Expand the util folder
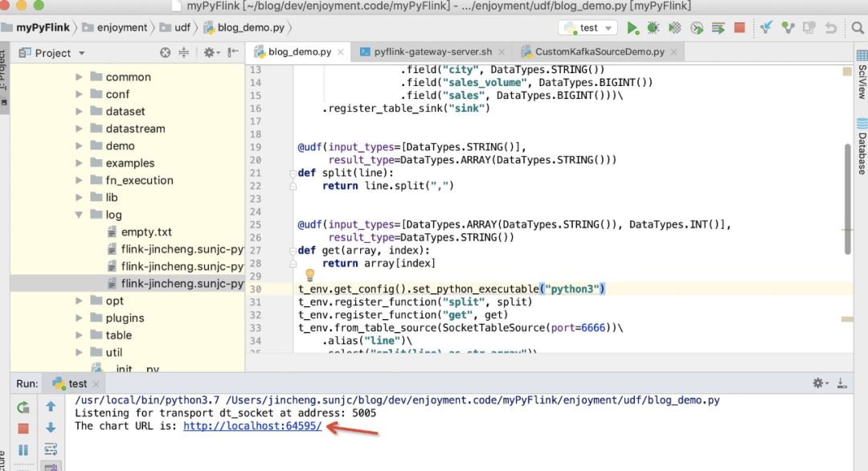Screen dimensions: 868x471 pos(79,352)
